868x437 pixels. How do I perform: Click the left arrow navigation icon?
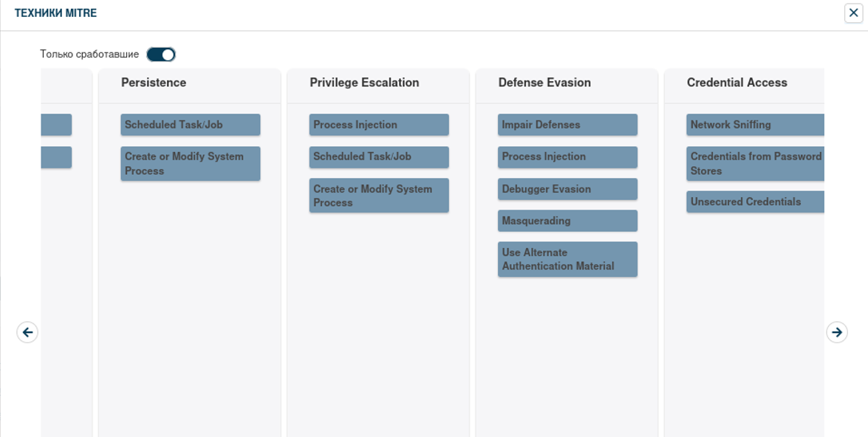(x=27, y=332)
